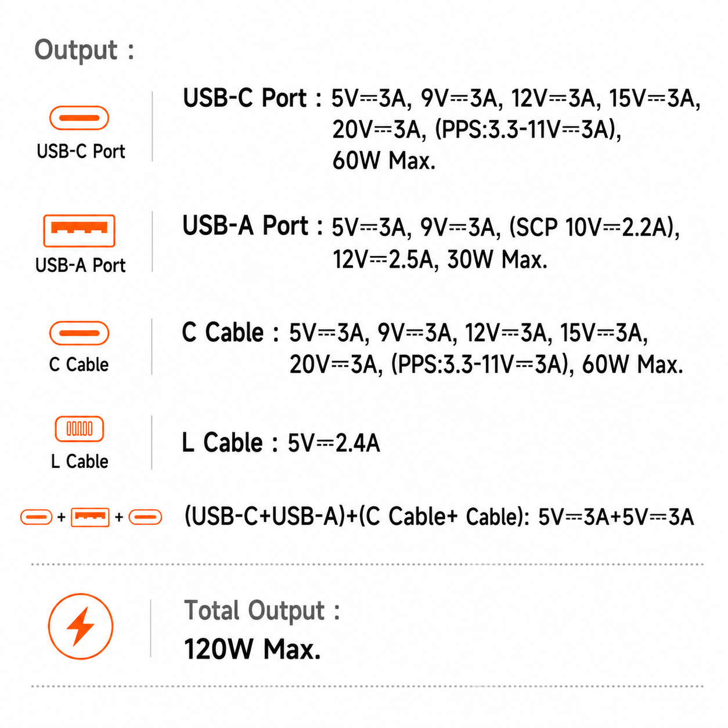Click the L Cable '5V⎓2.4A' spec
Viewport: 728px width, 728px height.
[334, 444]
